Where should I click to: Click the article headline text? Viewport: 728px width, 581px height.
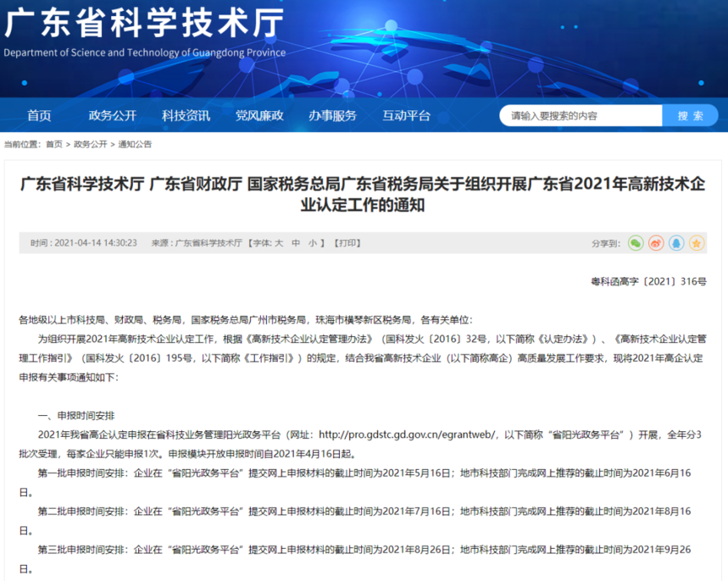pos(363,194)
